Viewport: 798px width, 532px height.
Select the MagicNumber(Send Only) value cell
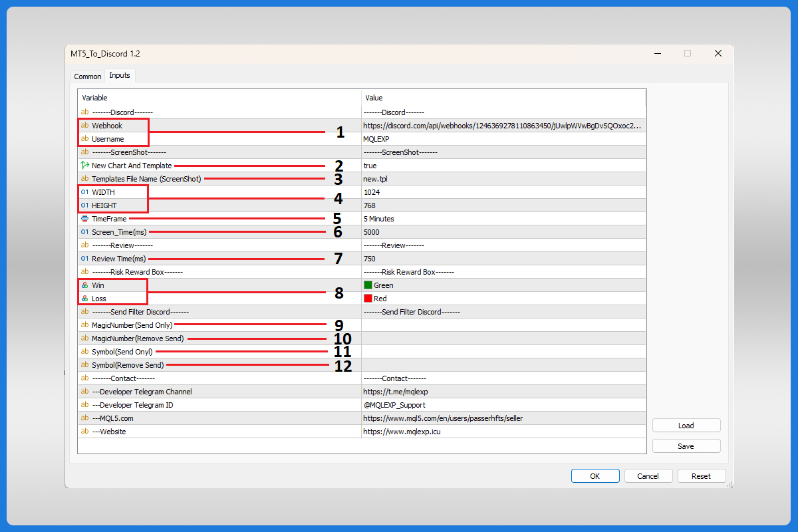pos(503,325)
